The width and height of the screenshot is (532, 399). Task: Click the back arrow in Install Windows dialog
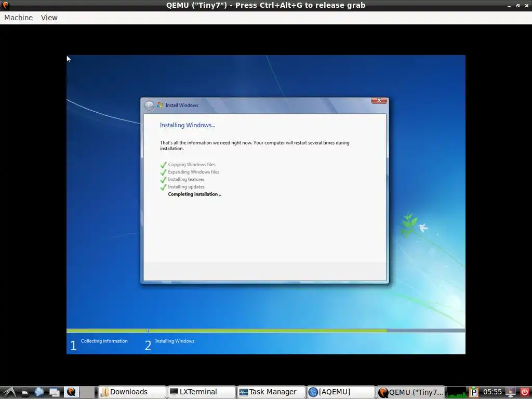(x=149, y=105)
